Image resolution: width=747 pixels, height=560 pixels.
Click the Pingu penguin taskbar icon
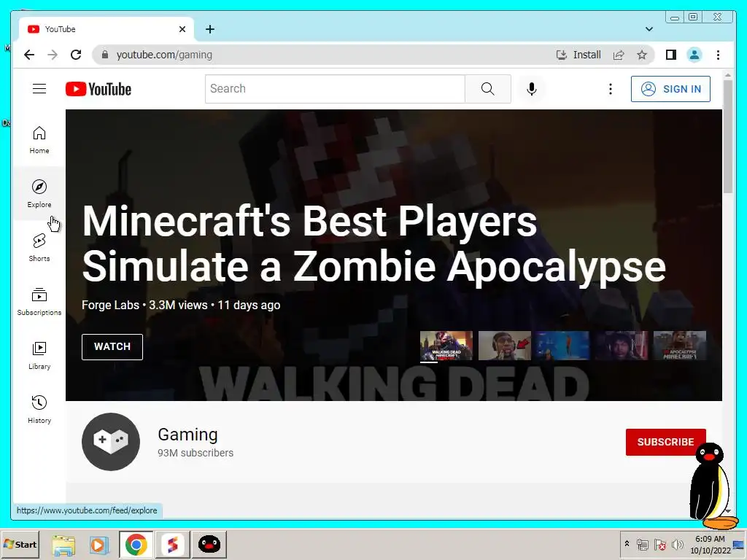click(209, 544)
